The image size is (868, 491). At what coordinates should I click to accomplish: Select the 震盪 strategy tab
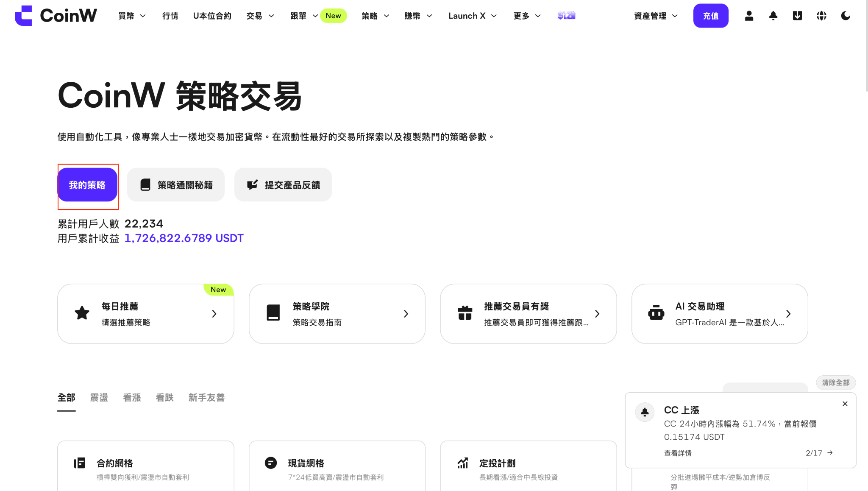coord(99,398)
